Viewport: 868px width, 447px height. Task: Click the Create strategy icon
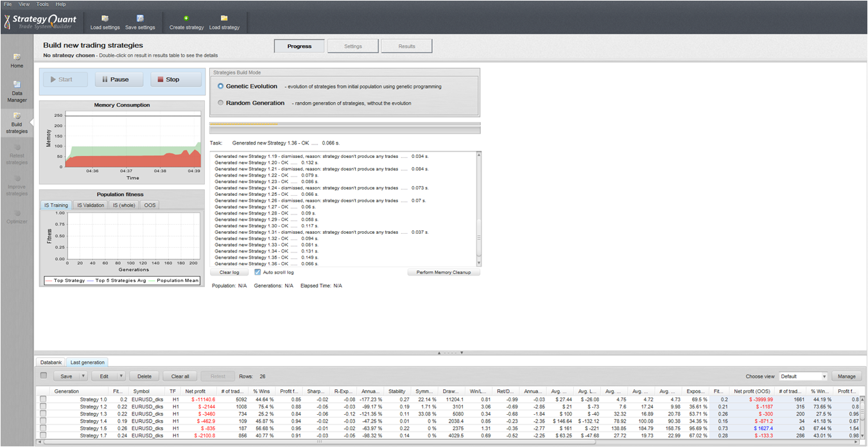point(186,19)
